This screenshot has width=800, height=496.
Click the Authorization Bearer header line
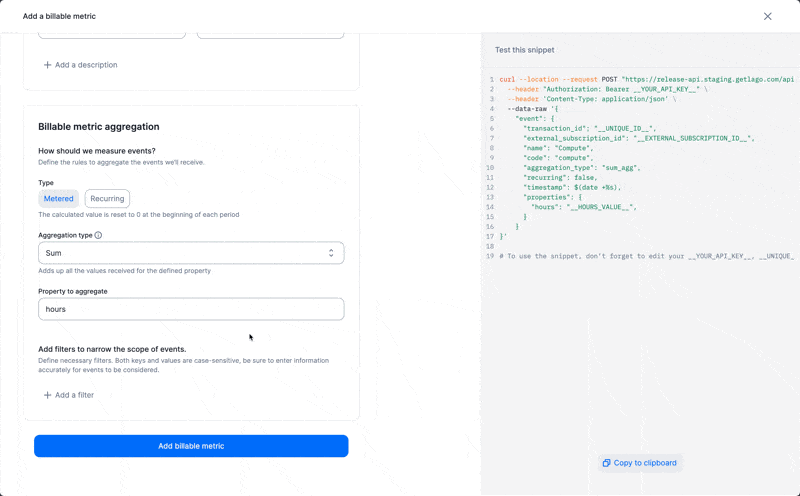[608, 89]
